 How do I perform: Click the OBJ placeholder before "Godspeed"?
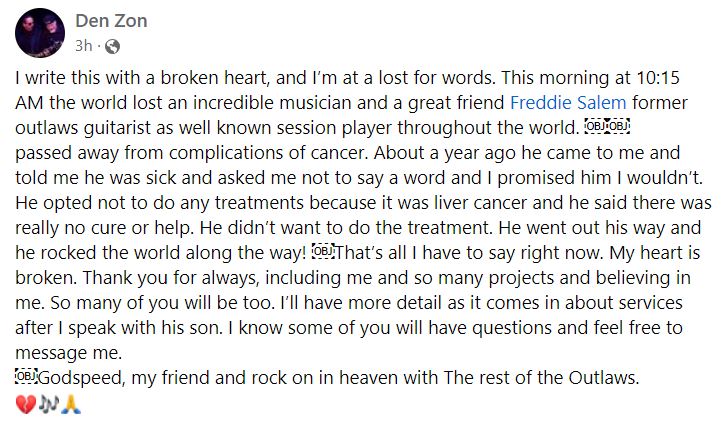[27, 377]
